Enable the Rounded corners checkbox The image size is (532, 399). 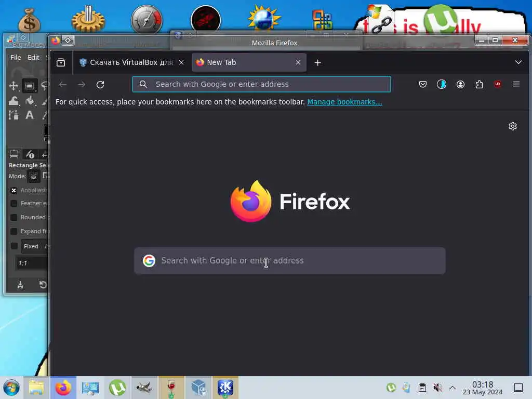(x=14, y=217)
